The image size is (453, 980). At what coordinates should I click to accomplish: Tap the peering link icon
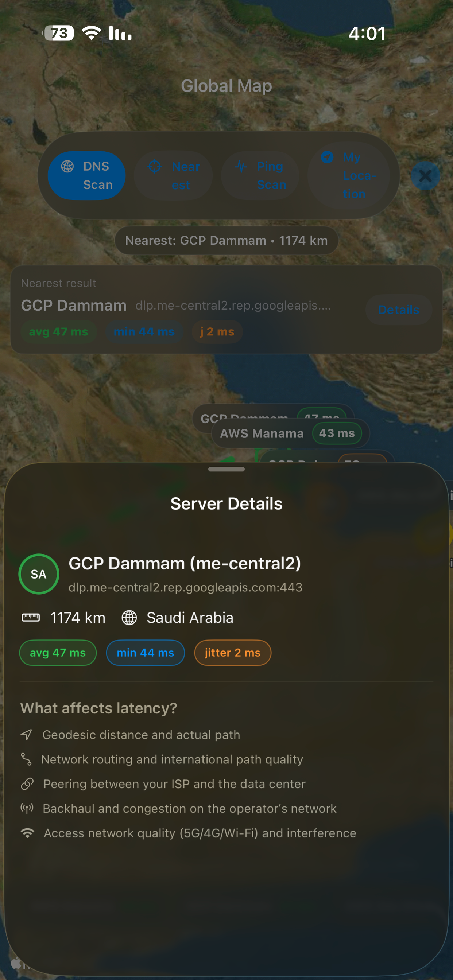[27, 784]
